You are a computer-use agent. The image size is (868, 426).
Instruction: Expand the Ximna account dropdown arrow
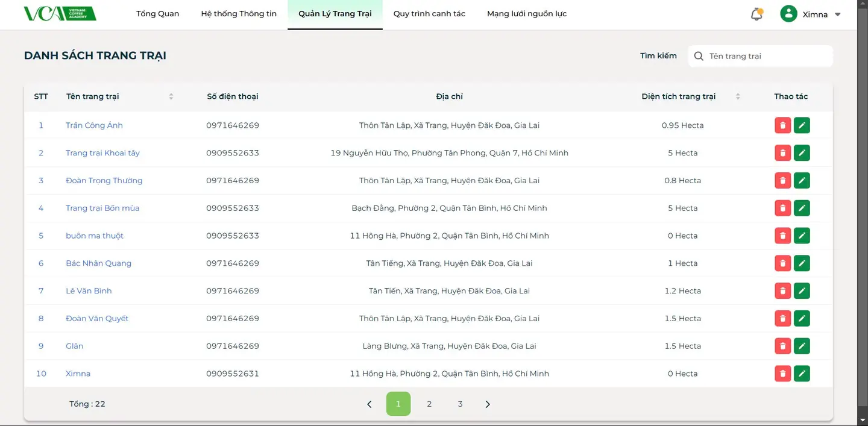(x=837, y=14)
